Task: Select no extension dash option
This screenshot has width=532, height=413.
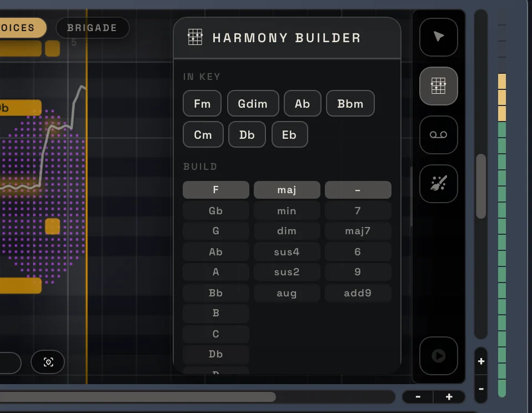Action: 358,190
